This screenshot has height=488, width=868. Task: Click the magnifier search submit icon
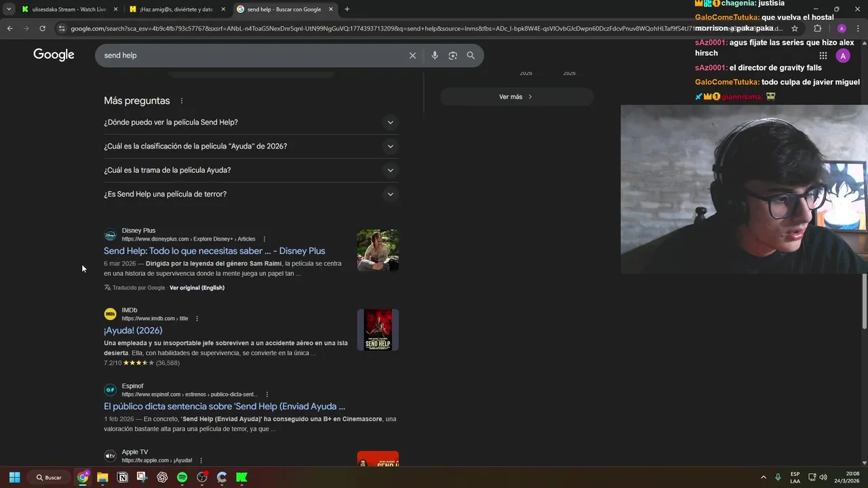471,56
